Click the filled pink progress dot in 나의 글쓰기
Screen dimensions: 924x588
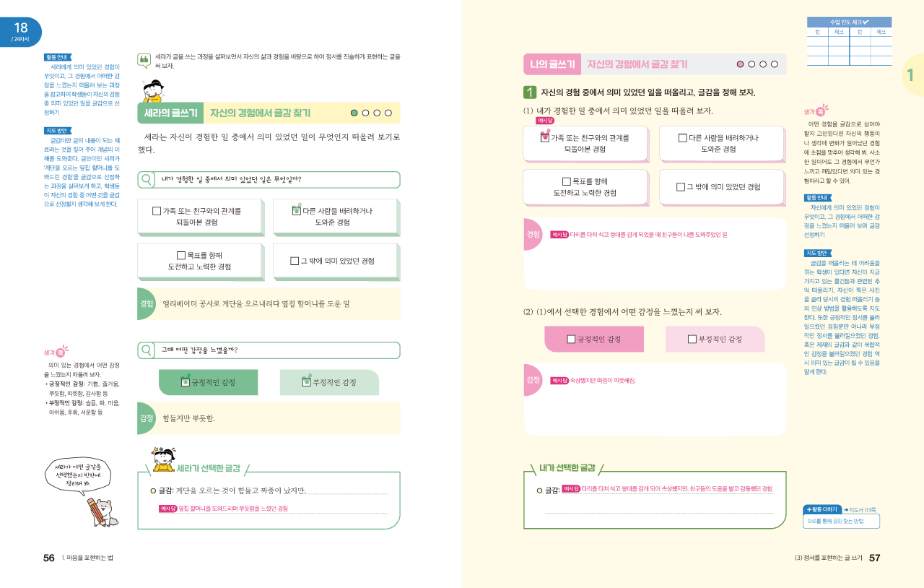(x=740, y=64)
